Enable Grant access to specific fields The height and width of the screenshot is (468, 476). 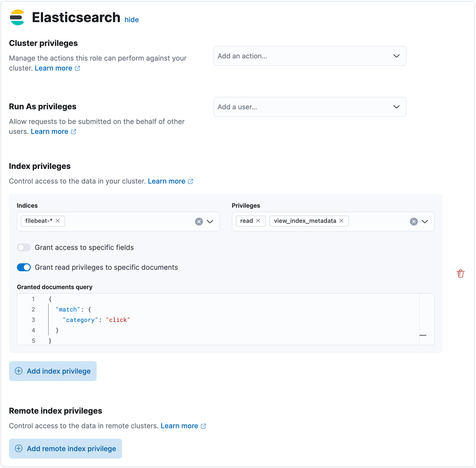pos(24,247)
